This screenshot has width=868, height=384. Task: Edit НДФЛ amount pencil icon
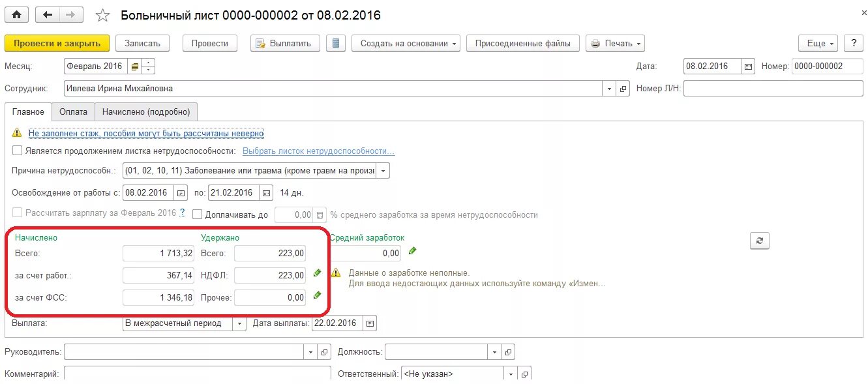[317, 273]
